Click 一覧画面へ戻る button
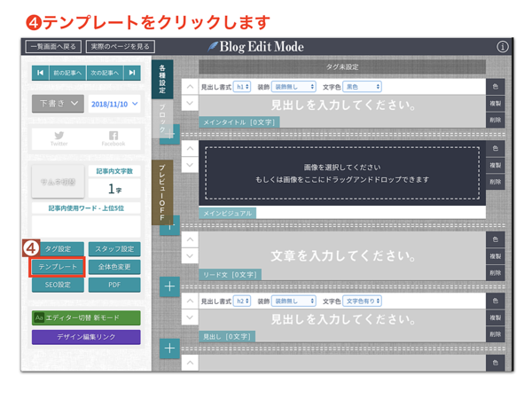Image resolution: width=532 pixels, height=399 pixels. [53, 46]
